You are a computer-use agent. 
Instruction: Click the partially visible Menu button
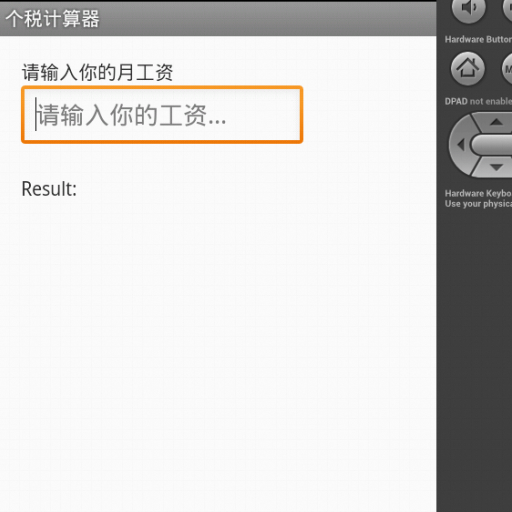(507, 69)
